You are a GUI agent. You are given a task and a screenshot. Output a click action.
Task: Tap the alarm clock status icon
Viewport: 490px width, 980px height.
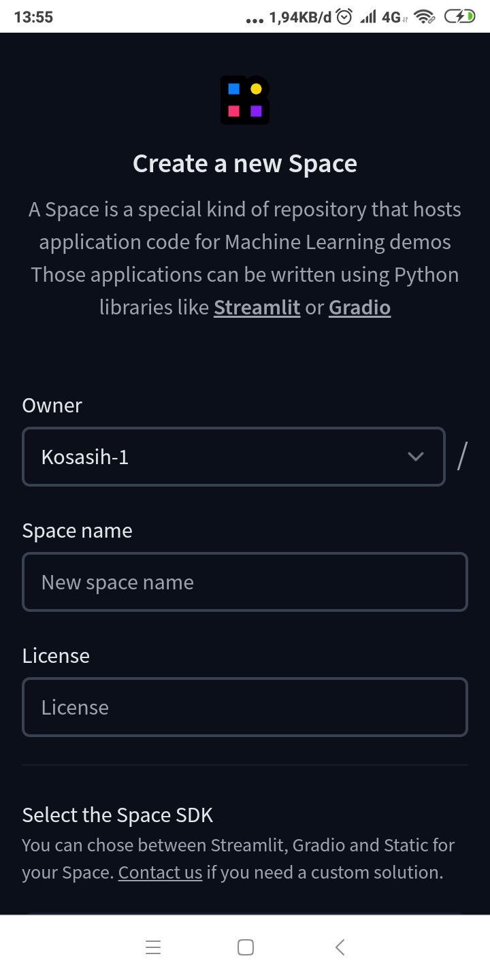(x=344, y=17)
